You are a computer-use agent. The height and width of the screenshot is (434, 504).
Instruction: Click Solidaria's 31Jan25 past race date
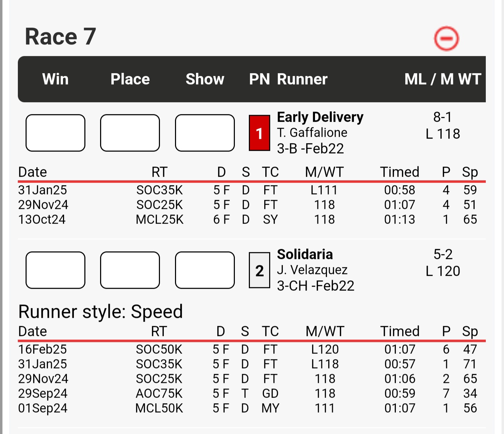click(42, 364)
